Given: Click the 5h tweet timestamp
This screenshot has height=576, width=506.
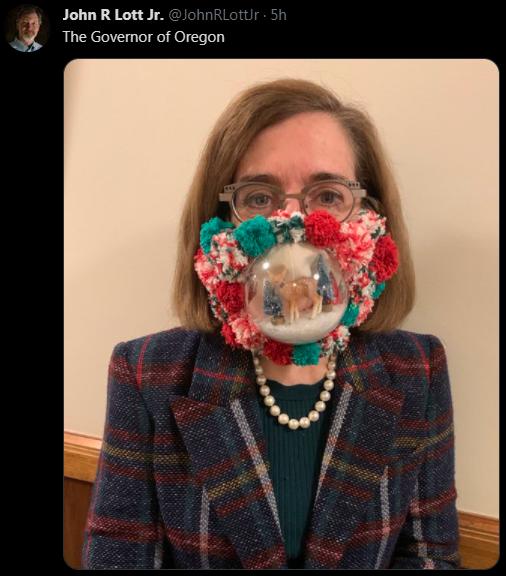Looking at the screenshot, I should 278,15.
